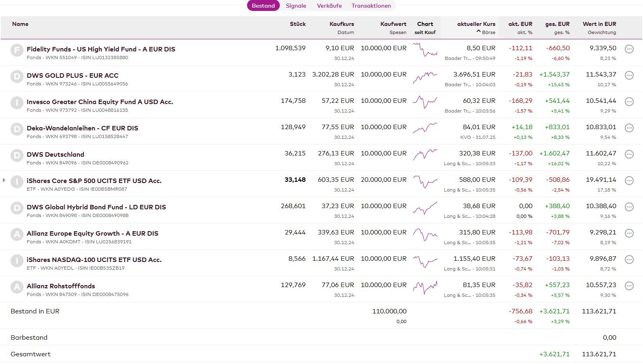Open the options icon for iShares NASDAQ-100 ETF

[629, 260]
